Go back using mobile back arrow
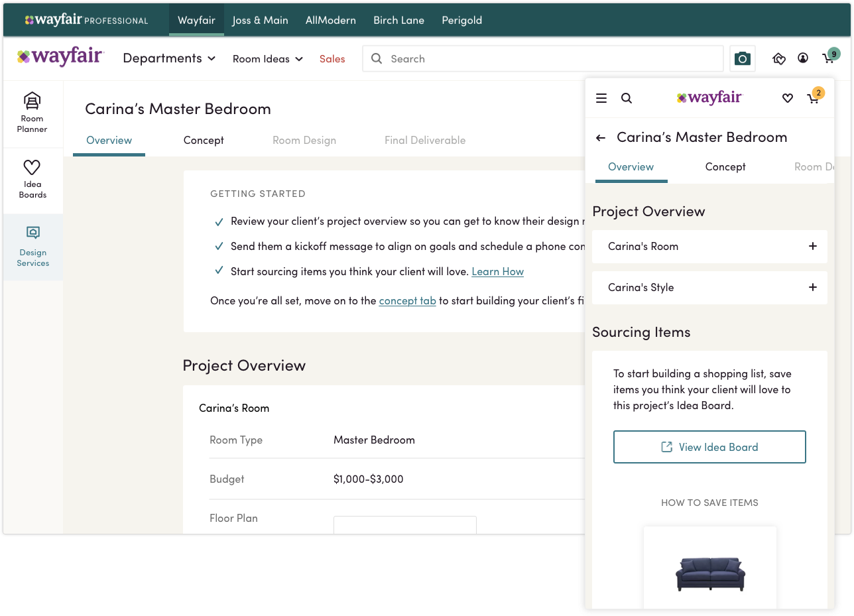Screen dimensions: 854x616 pos(601,138)
